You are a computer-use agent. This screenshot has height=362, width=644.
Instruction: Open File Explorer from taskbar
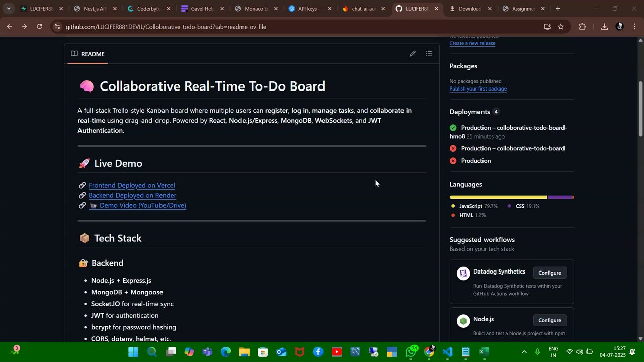(x=245, y=352)
